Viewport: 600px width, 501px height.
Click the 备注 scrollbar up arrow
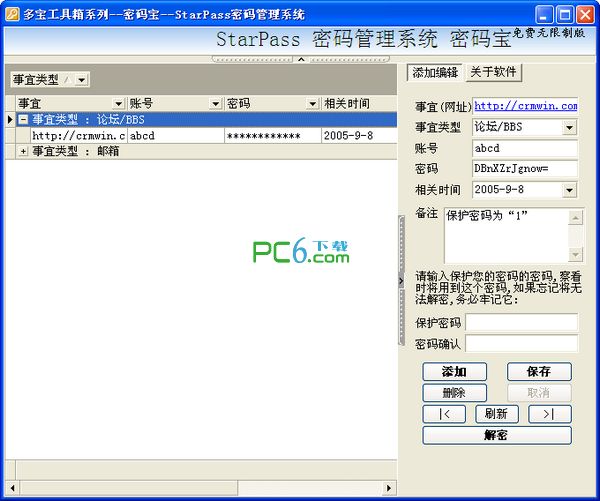[x=576, y=217]
